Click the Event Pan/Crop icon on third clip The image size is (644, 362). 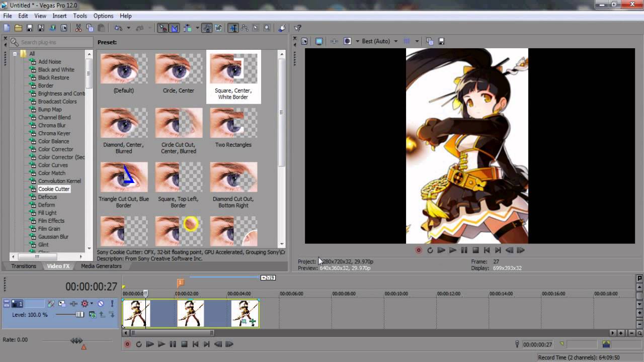(243, 322)
